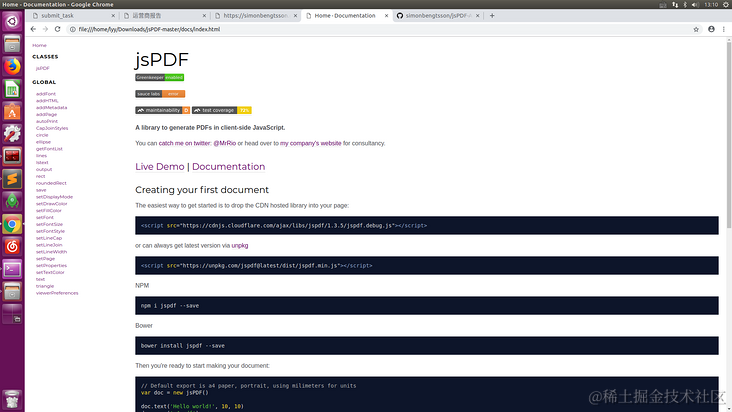Open the session gear menu in top panel
Viewport: 732px width, 412px height.
coord(726,4)
